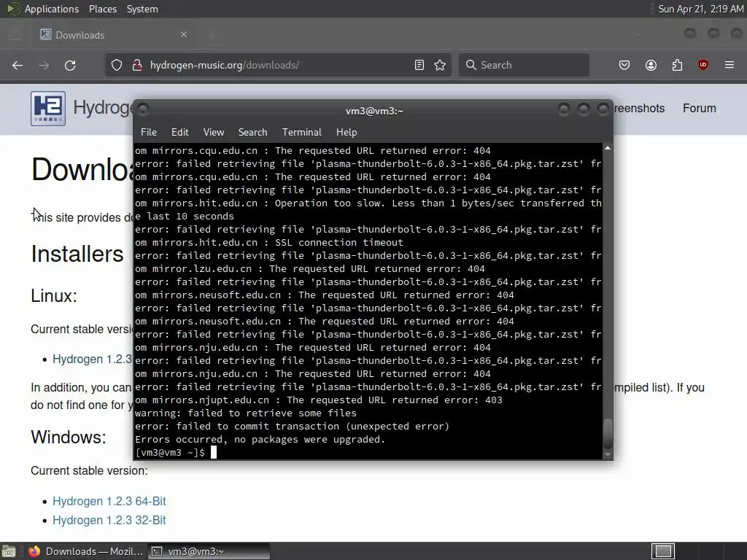Go back with the Firefox back arrow
The width and height of the screenshot is (747, 560).
[18, 65]
